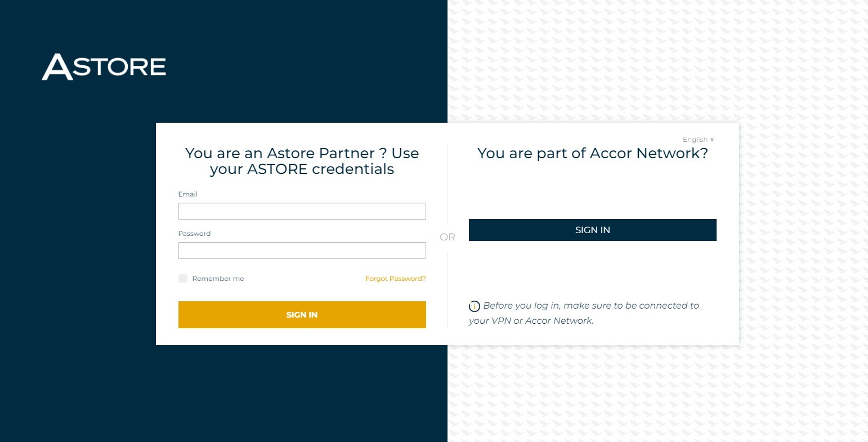Tick the Remember me checkbox

pyautogui.click(x=183, y=279)
